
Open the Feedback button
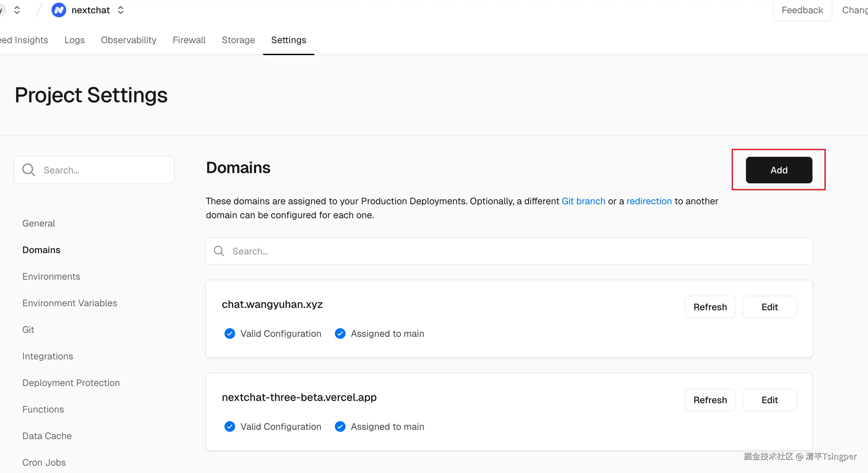[802, 10]
